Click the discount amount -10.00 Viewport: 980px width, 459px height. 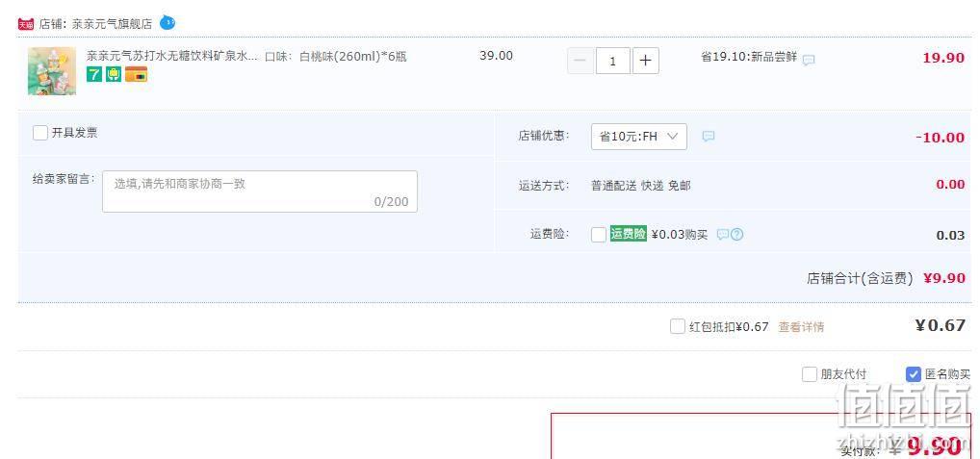click(940, 138)
